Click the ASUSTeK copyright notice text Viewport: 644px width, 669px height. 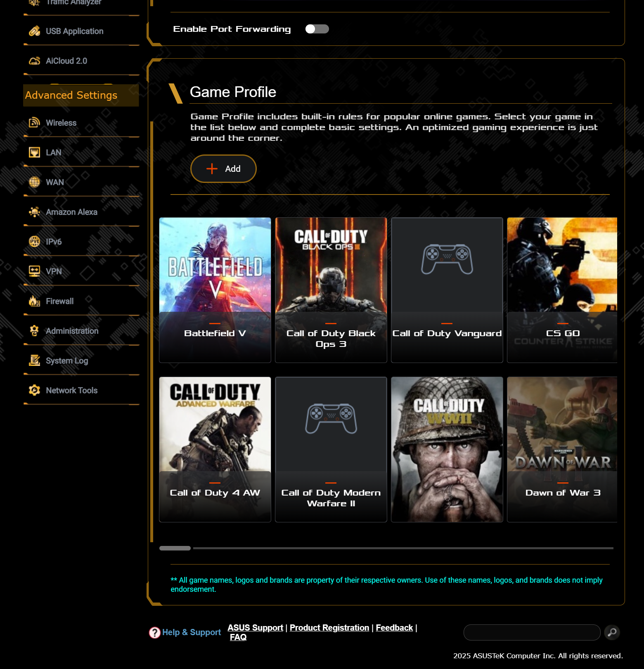pyautogui.click(x=538, y=656)
